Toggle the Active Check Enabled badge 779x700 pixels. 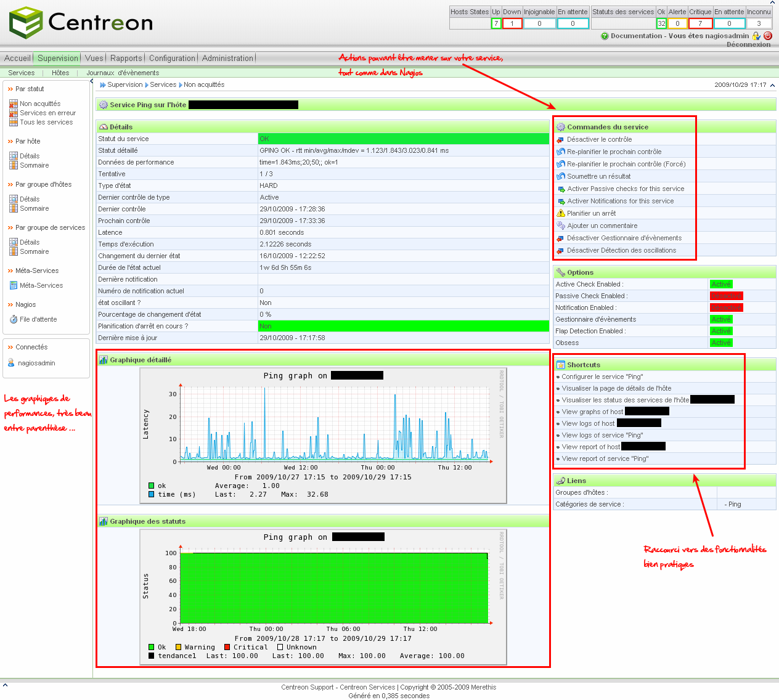720,284
